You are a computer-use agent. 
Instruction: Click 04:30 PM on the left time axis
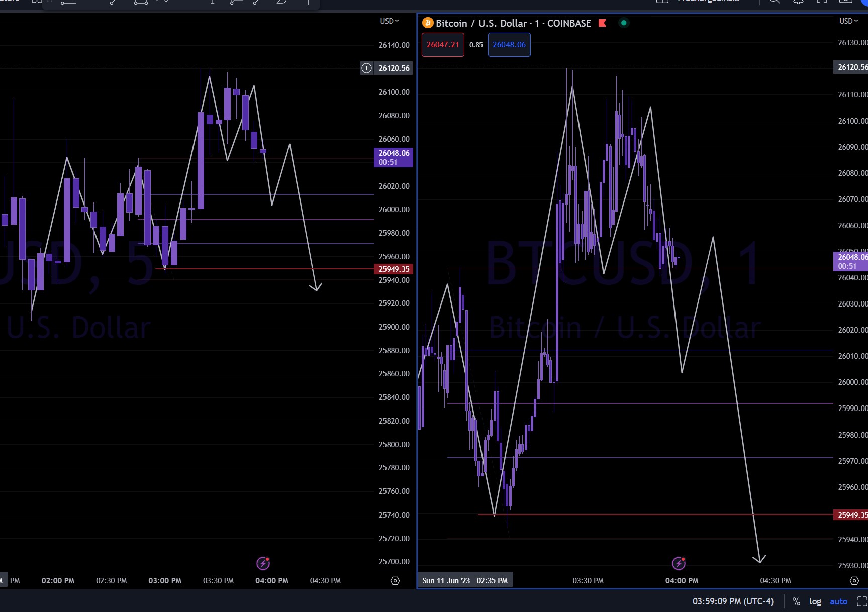(326, 581)
